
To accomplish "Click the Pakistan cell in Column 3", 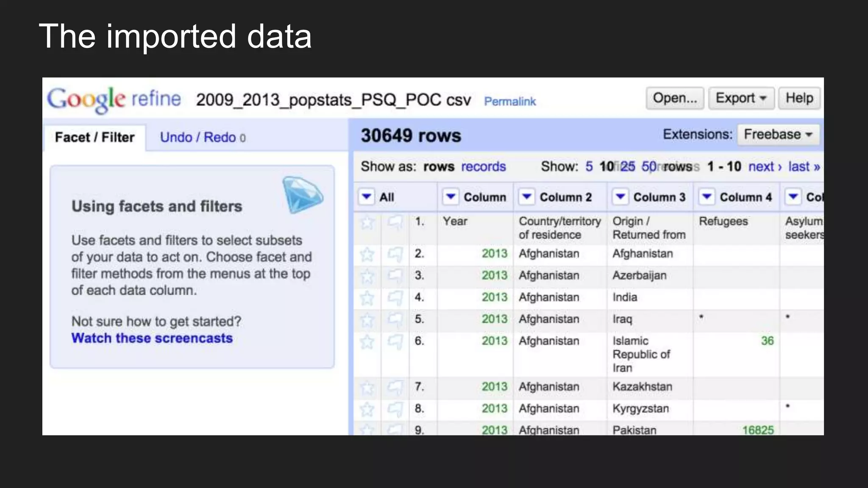I will click(x=650, y=429).
